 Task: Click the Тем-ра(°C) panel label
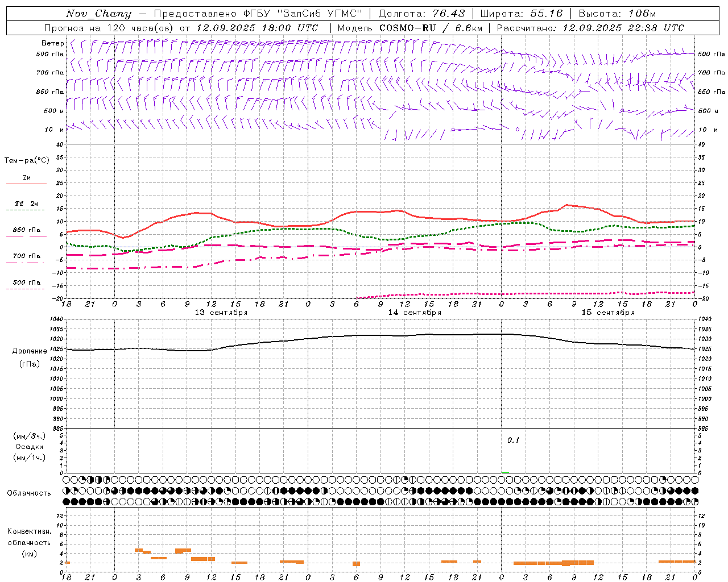(27, 161)
